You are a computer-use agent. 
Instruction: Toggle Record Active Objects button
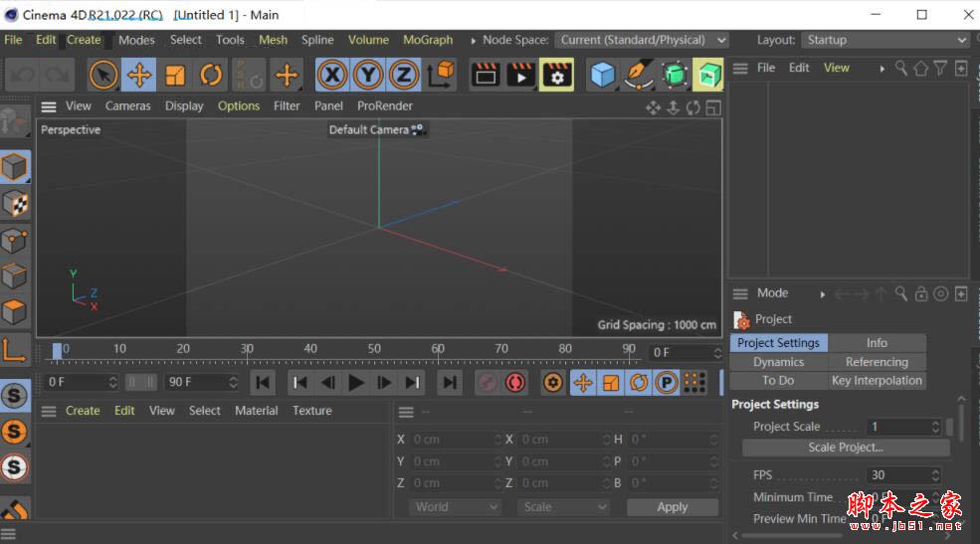point(488,382)
